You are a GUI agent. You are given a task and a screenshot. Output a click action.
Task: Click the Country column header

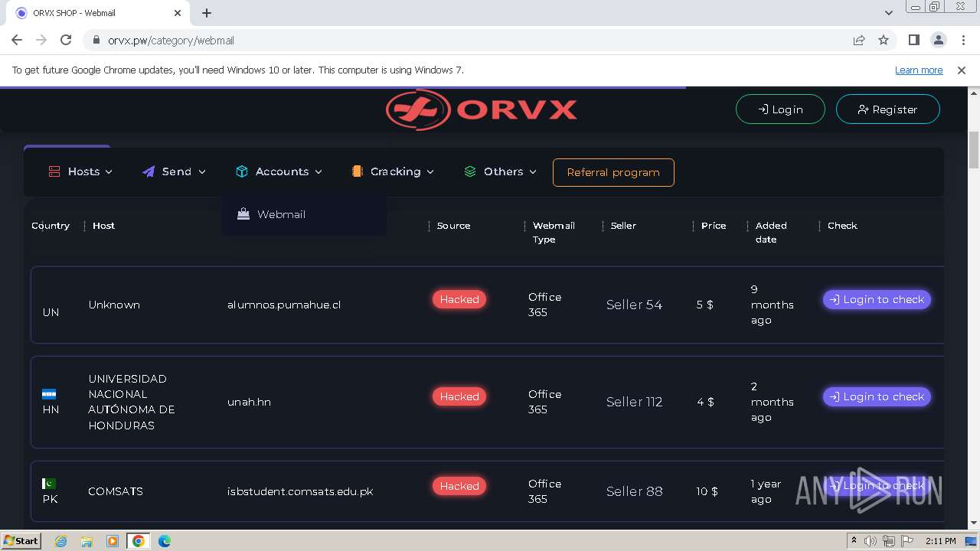[51, 226]
